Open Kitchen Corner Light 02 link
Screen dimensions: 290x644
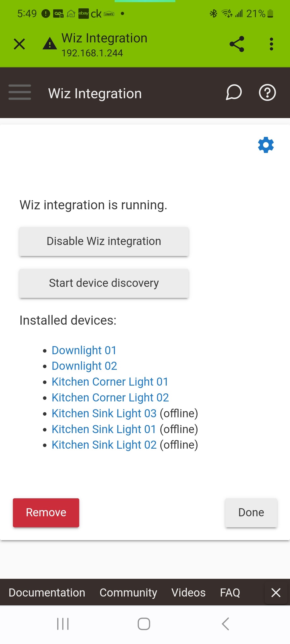pyautogui.click(x=110, y=397)
